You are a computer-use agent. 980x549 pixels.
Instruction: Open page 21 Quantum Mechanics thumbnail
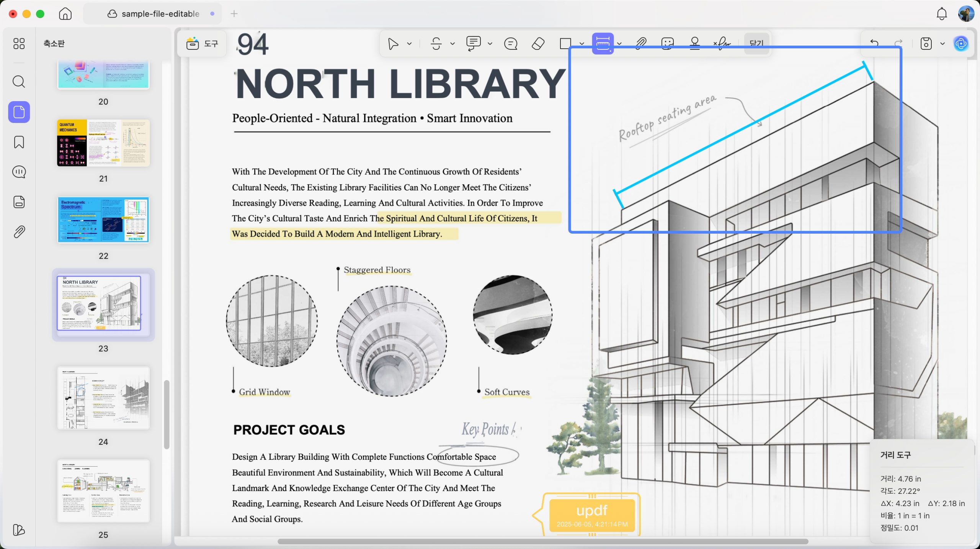tap(103, 143)
